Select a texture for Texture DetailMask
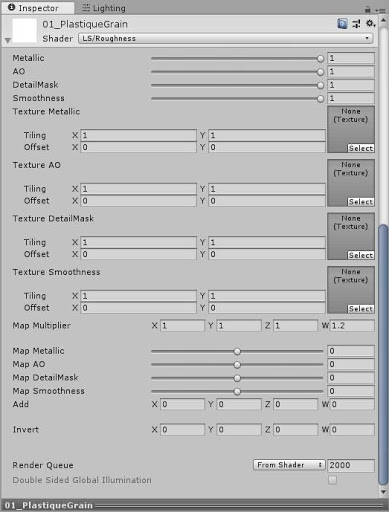This screenshot has width=389, height=512. [360, 255]
